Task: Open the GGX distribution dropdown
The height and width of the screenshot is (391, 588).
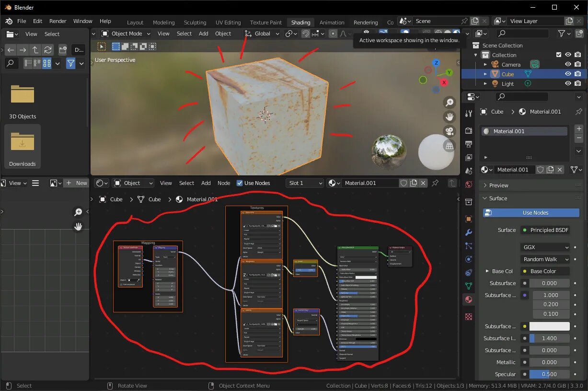Action: (545, 247)
